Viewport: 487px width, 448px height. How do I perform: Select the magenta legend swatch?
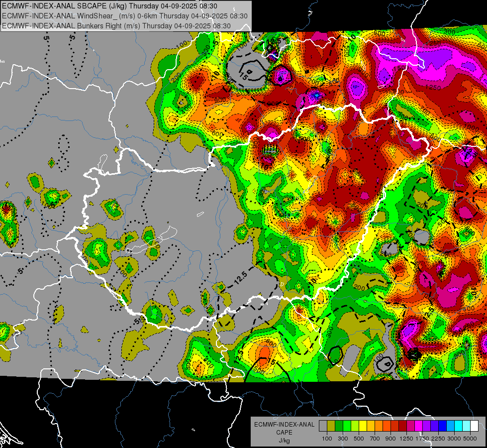419,426
